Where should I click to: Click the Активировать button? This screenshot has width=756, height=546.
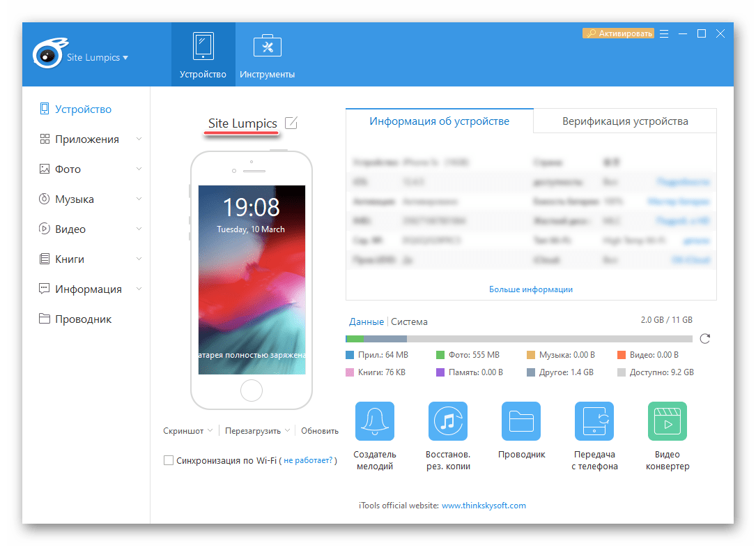[x=618, y=33]
